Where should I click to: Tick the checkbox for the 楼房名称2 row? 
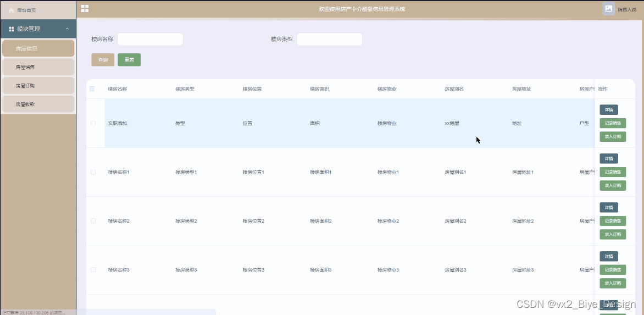[x=93, y=221]
